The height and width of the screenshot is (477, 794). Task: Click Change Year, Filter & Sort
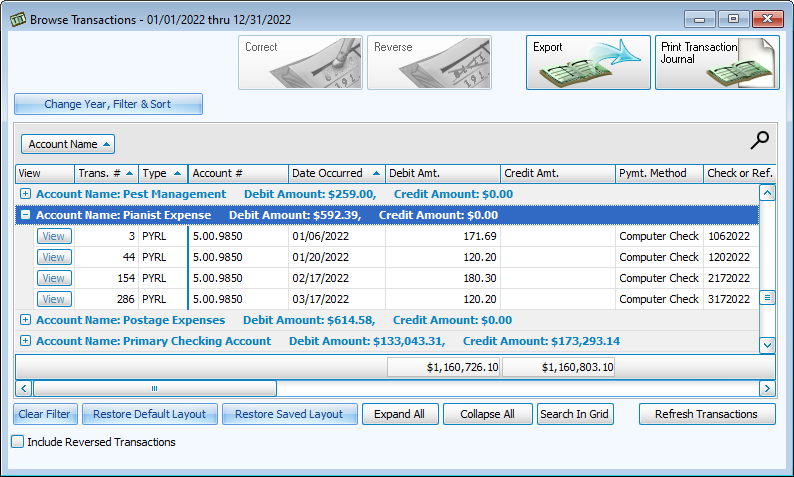pos(108,104)
